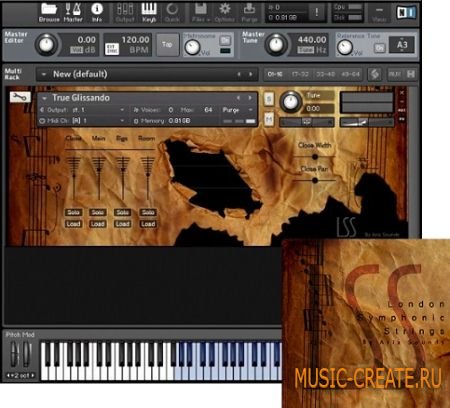Adjust the Close Pan slider
This screenshot has width=450, height=408.
314,180
